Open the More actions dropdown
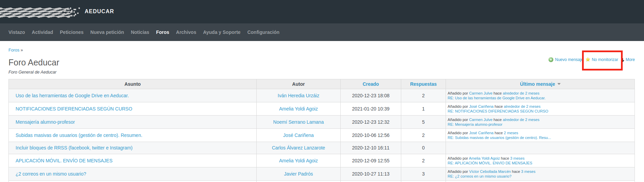644x182 pixels. click(630, 60)
